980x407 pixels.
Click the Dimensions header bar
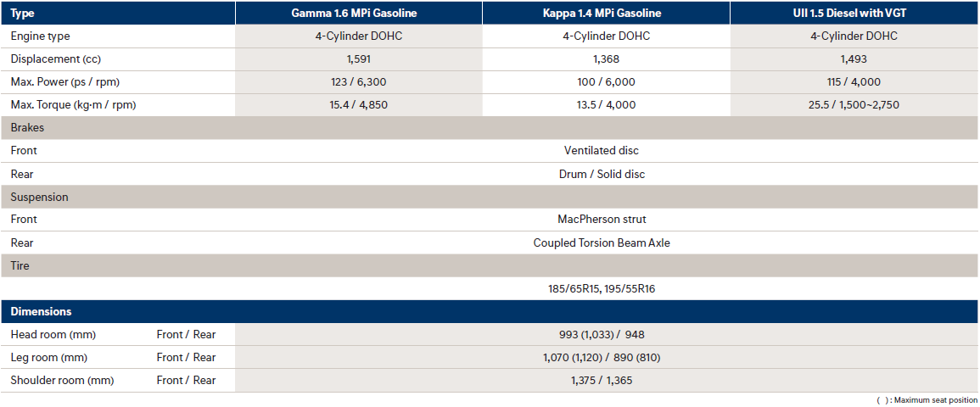coord(41,311)
